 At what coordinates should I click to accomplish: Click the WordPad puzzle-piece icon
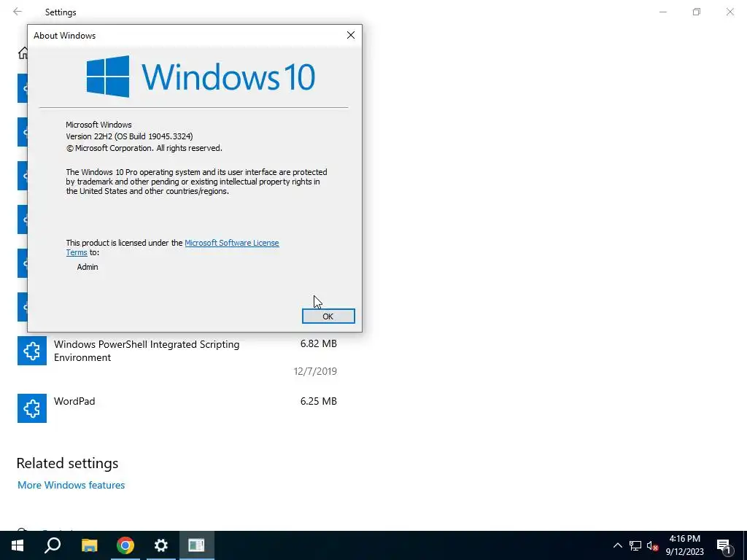32,408
